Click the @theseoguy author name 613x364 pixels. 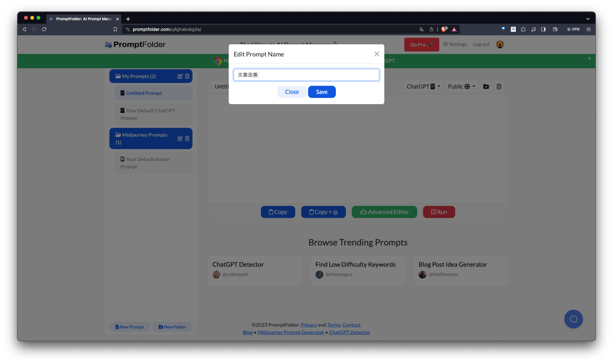pyautogui.click(x=339, y=274)
